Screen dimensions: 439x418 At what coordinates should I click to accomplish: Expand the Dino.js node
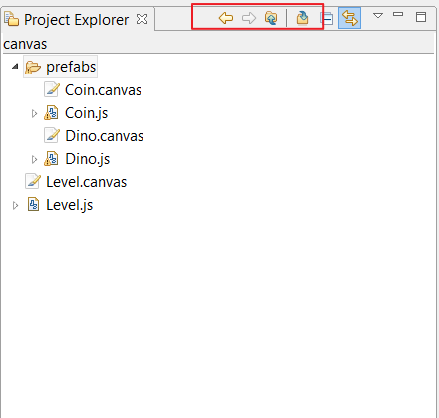pyautogui.click(x=34, y=160)
